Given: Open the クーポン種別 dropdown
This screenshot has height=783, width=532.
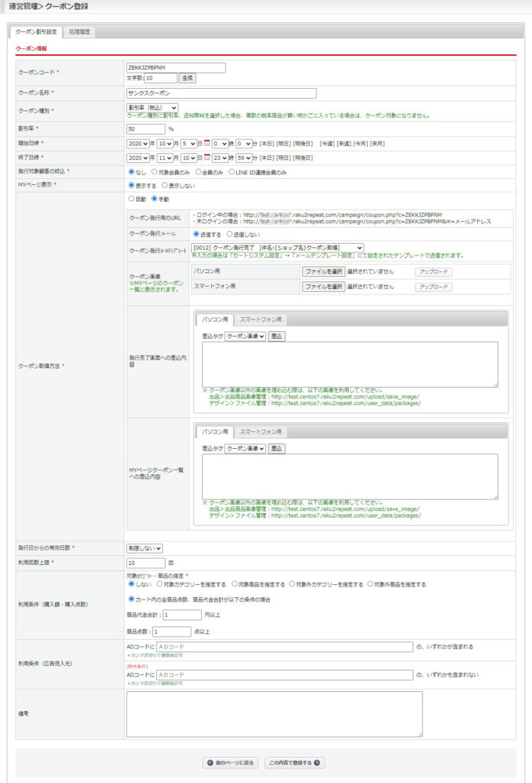Looking at the screenshot, I should pyautogui.click(x=152, y=107).
